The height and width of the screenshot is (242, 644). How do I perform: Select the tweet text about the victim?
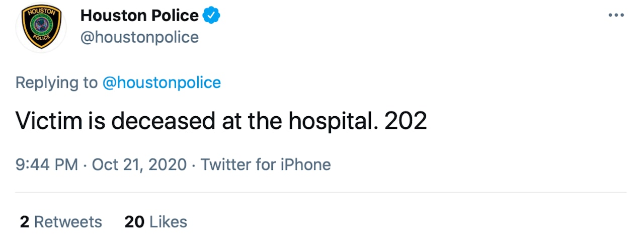coord(221,121)
